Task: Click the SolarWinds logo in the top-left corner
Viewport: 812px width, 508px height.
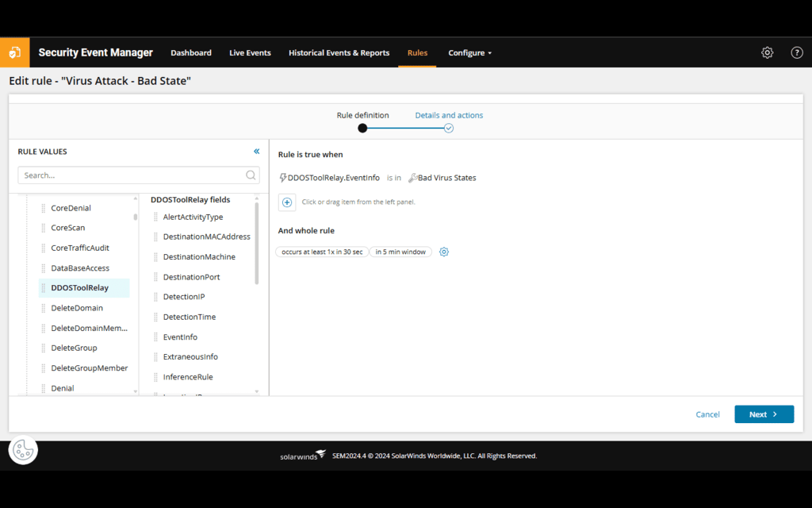Action: click(x=15, y=52)
